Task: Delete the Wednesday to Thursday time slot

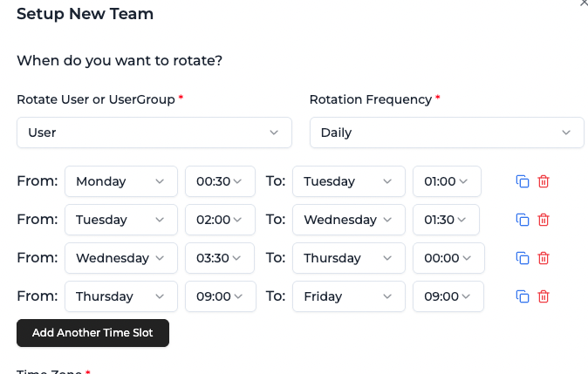Action: 544,258
